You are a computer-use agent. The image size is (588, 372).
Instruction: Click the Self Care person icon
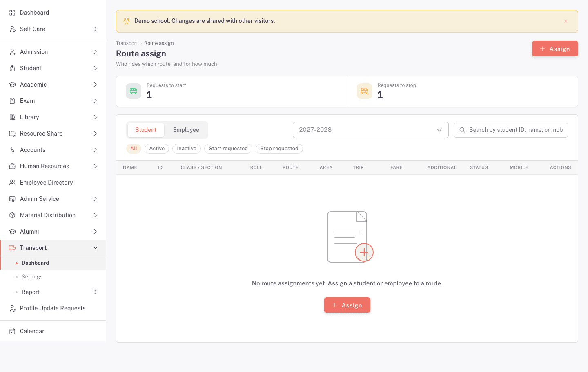coord(12,29)
